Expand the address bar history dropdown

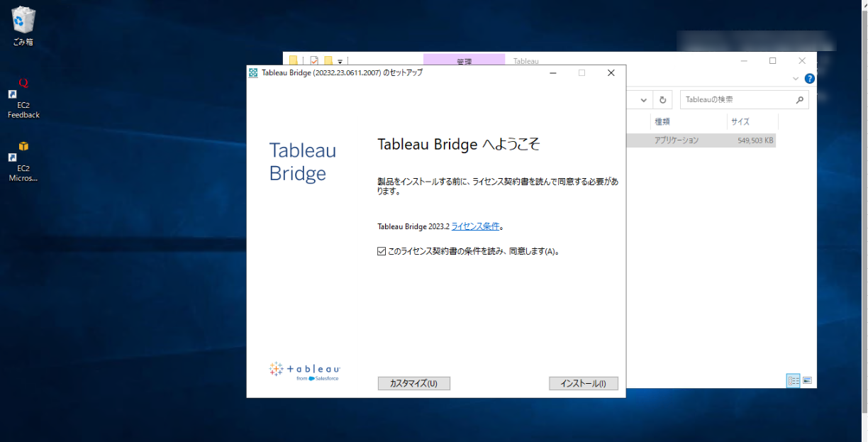[x=643, y=99]
